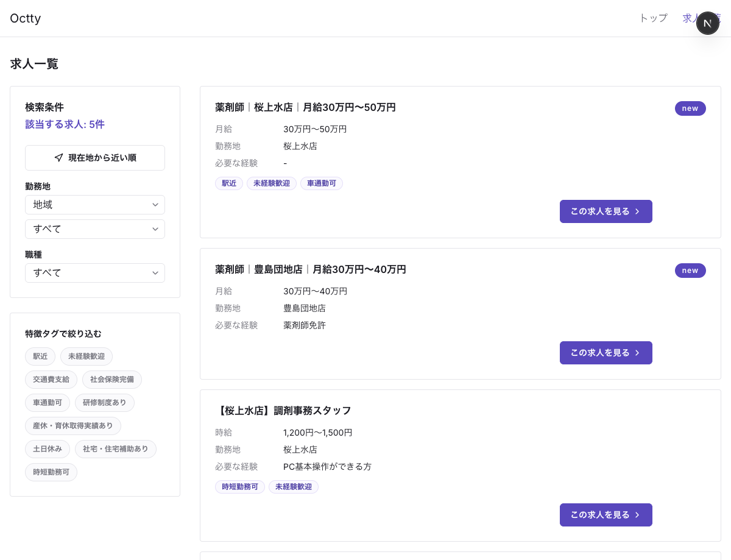The width and height of the screenshot is (731, 560).
Task: Click the N user avatar in the header
Action: (708, 23)
